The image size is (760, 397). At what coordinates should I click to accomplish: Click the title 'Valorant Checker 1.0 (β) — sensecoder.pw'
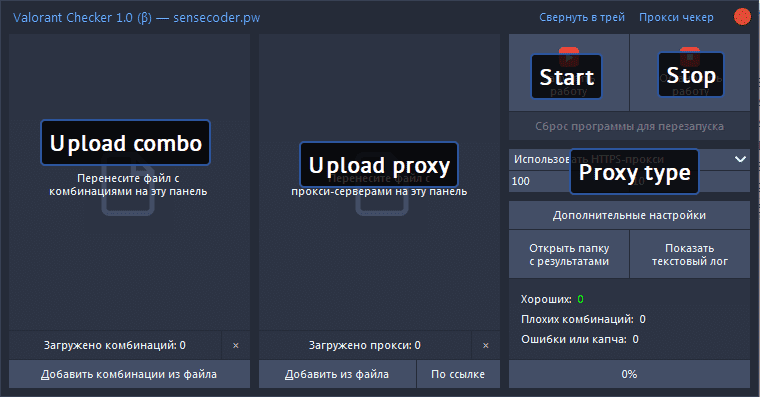coord(137,17)
